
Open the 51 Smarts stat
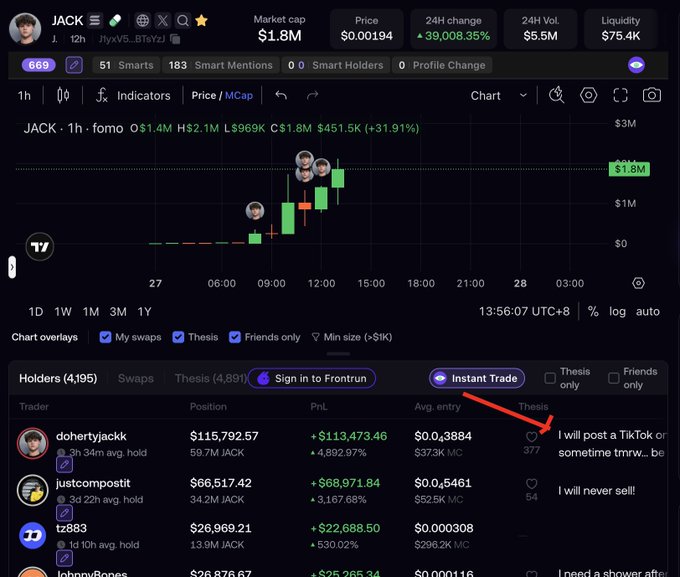coord(126,65)
